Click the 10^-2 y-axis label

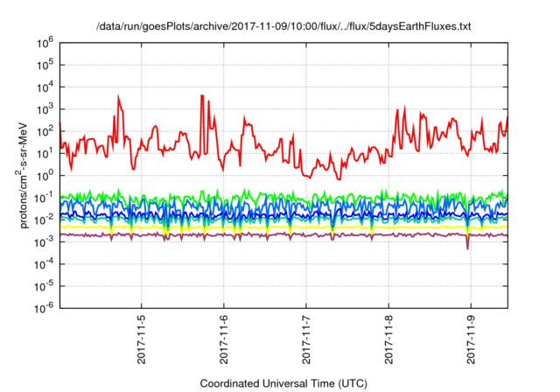coord(44,220)
